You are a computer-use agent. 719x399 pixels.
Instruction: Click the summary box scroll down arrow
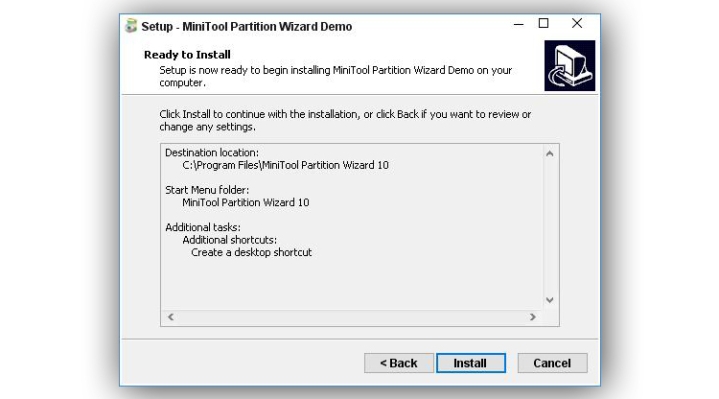[550, 300]
